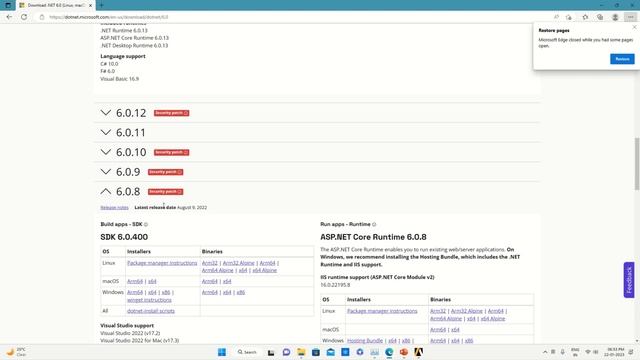Expand the 6.0.9 release section
Image resolution: width=640 pixels, height=360 pixels.
click(105, 171)
